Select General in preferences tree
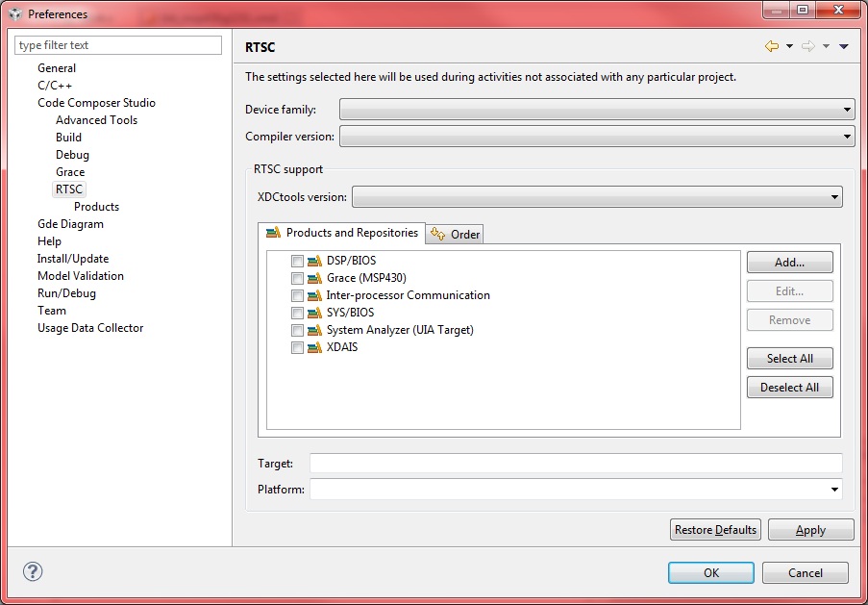Screen dimensions: 868x605 point(57,68)
